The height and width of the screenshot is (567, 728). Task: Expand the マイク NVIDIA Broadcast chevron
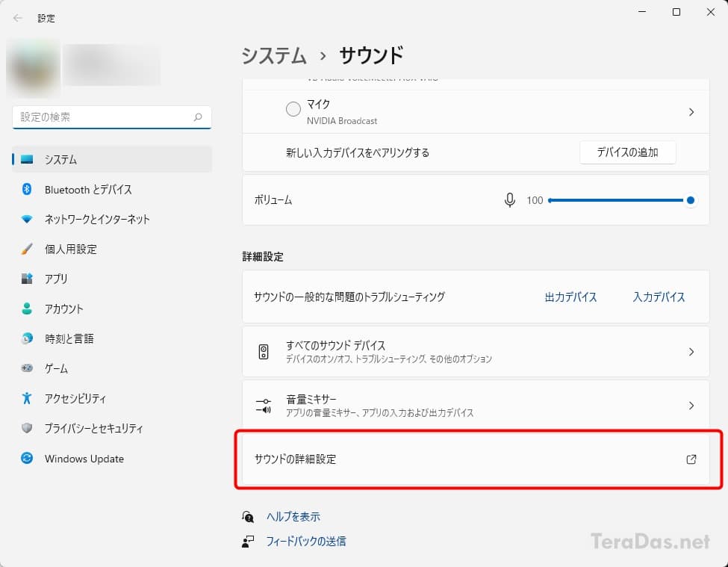[691, 112]
